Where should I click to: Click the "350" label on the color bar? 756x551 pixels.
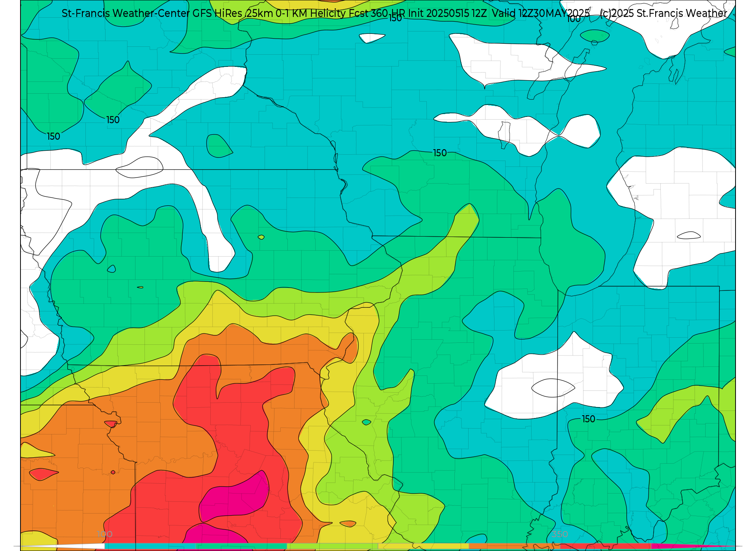(x=560, y=534)
